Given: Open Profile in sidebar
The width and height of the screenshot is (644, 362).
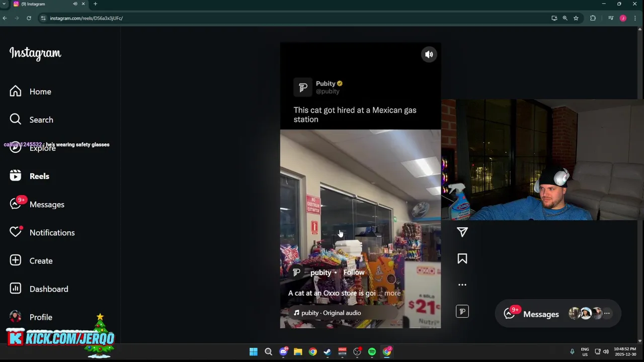Looking at the screenshot, I should click(31, 317).
